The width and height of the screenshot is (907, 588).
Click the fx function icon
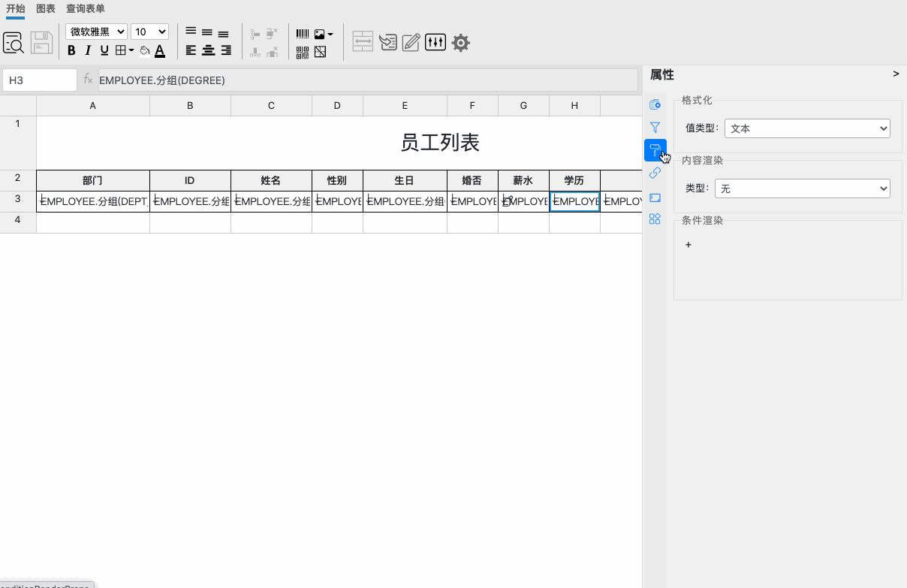[x=88, y=80]
